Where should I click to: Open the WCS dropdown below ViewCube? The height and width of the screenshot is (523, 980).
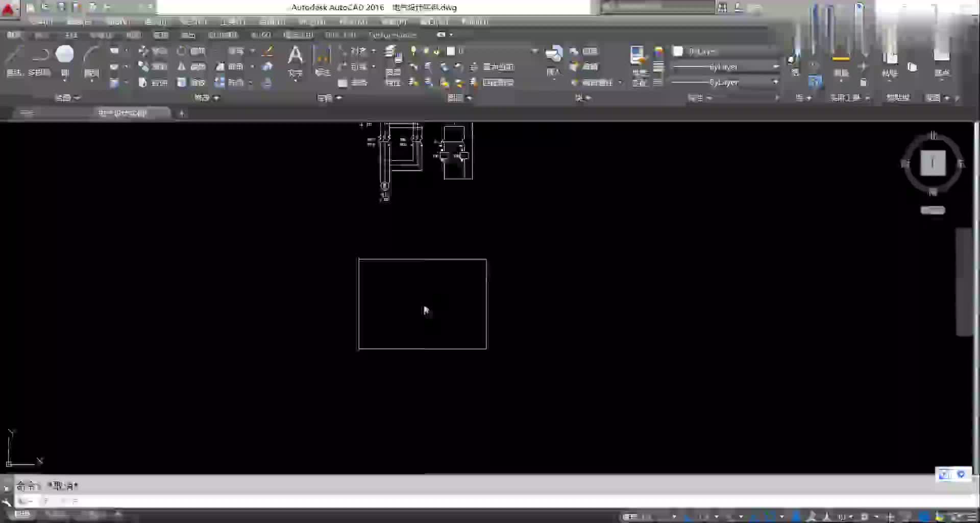tap(933, 210)
